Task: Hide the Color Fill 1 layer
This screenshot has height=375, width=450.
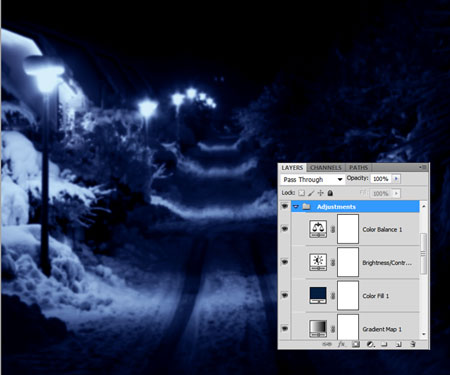Action: 284,295
